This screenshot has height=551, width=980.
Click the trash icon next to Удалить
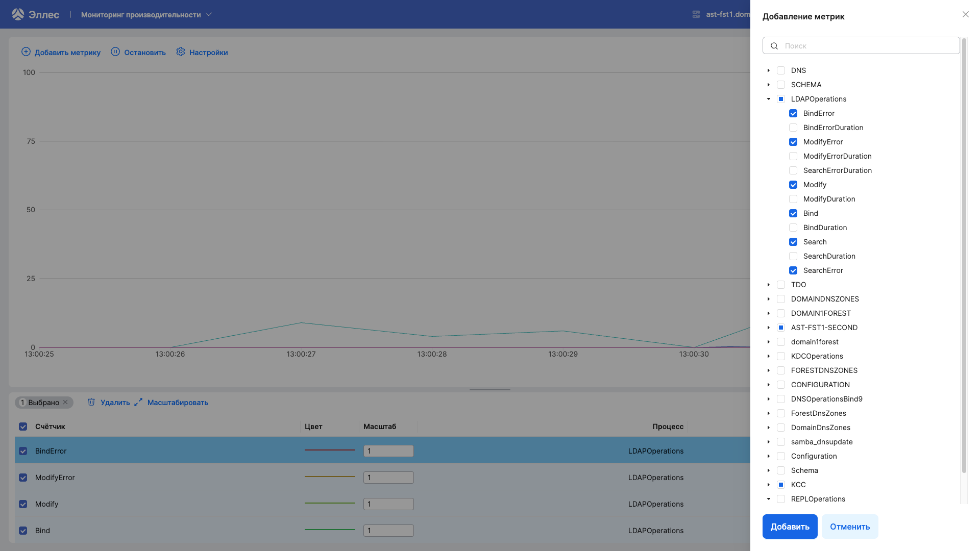click(91, 403)
